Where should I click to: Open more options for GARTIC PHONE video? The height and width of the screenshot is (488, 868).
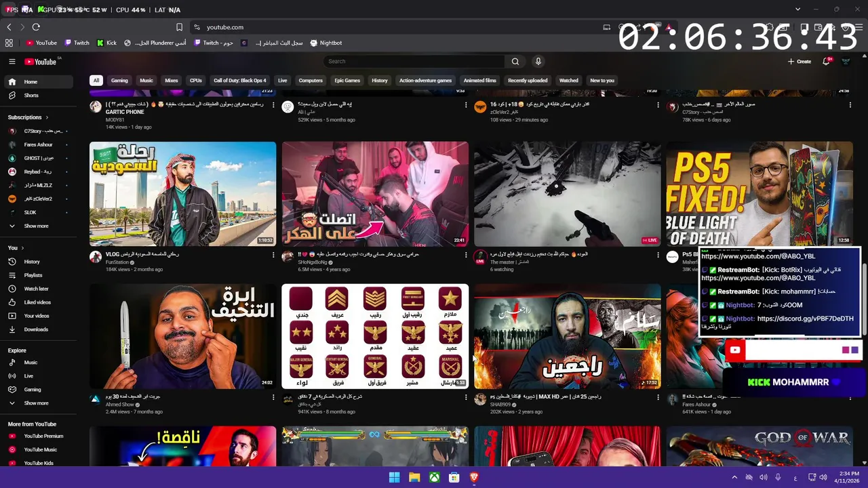pyautogui.click(x=273, y=105)
